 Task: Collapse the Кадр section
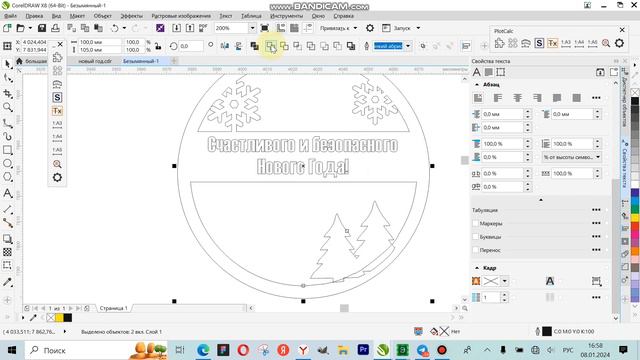(477, 268)
